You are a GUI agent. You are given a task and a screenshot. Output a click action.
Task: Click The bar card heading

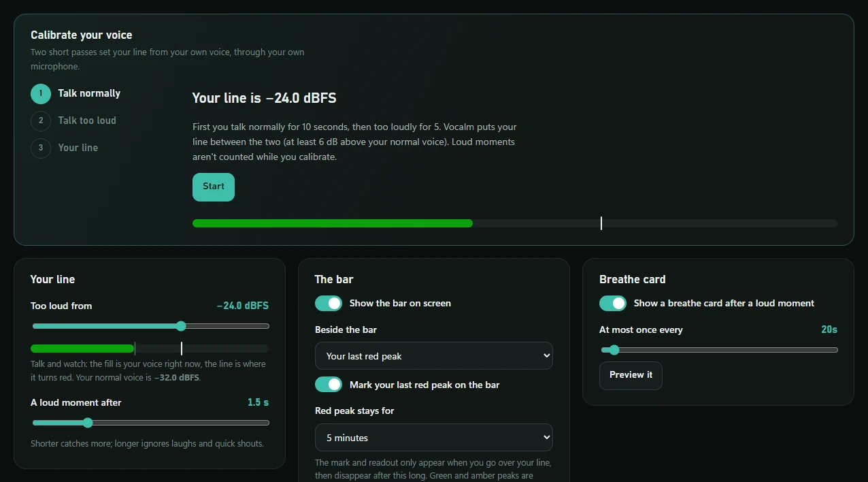[x=334, y=279]
